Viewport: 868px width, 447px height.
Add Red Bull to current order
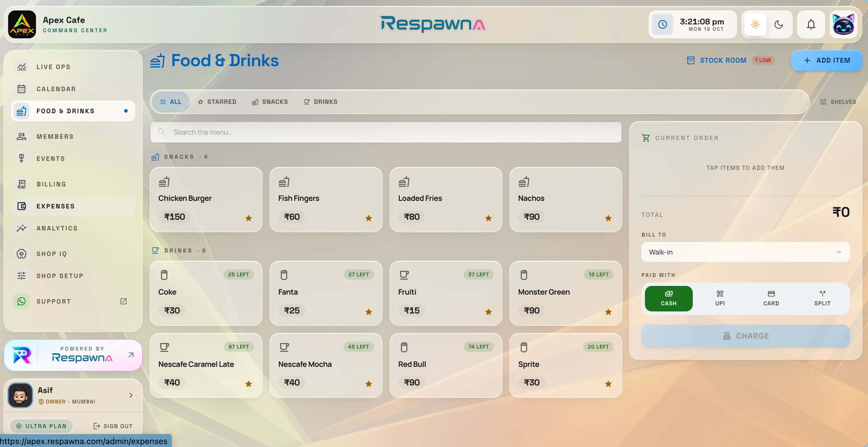[446, 365]
